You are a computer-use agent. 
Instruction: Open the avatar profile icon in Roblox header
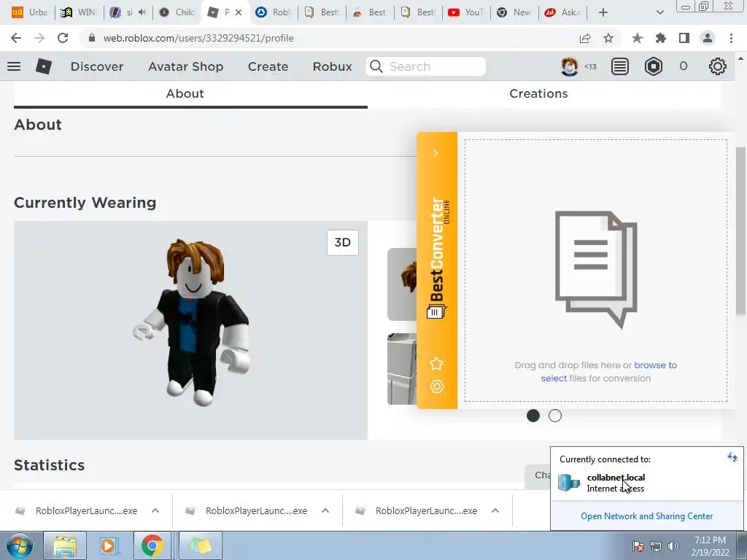point(569,66)
